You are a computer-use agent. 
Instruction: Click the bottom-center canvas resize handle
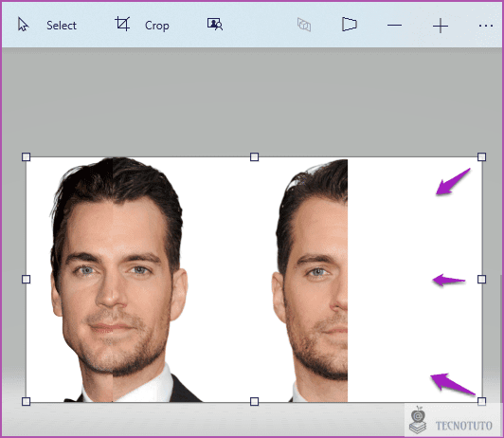click(x=254, y=401)
